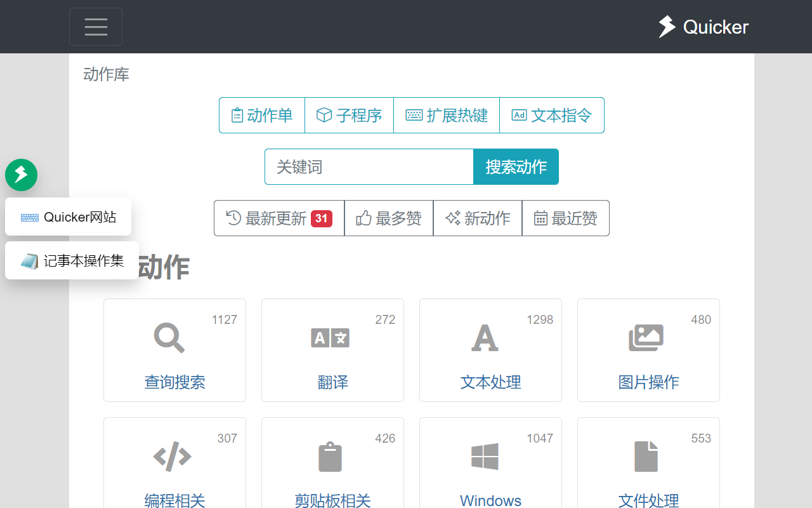Click the 搜索动作 search button
The image size is (812, 508).
(515, 166)
